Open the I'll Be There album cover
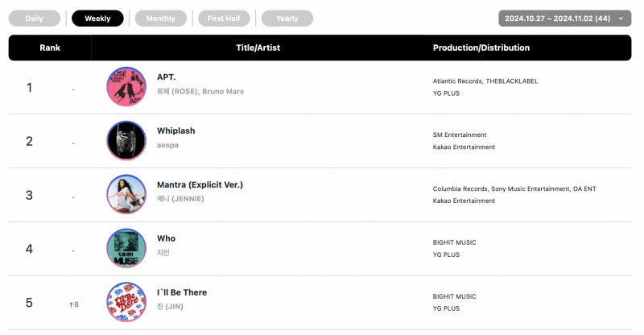This screenshot has width=644, height=335. (x=126, y=302)
